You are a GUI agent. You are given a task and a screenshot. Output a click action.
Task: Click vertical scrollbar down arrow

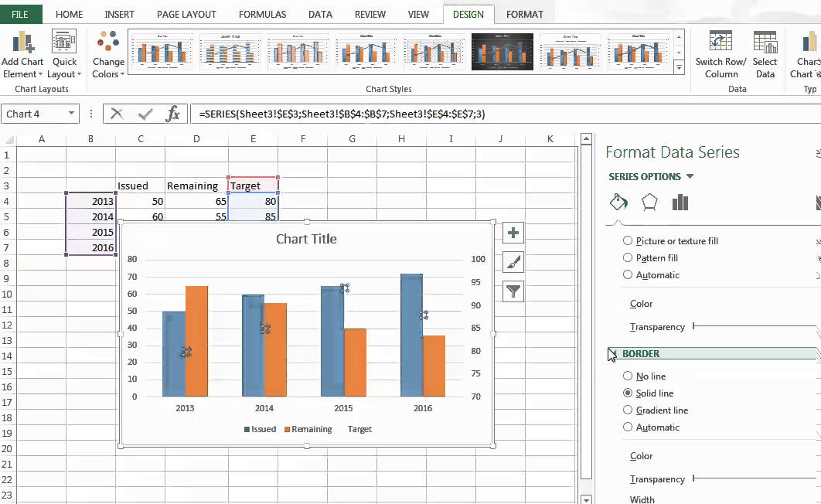pyautogui.click(x=587, y=500)
